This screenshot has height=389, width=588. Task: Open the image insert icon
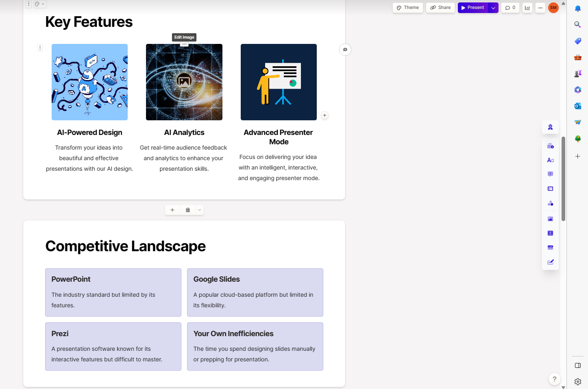point(550,219)
